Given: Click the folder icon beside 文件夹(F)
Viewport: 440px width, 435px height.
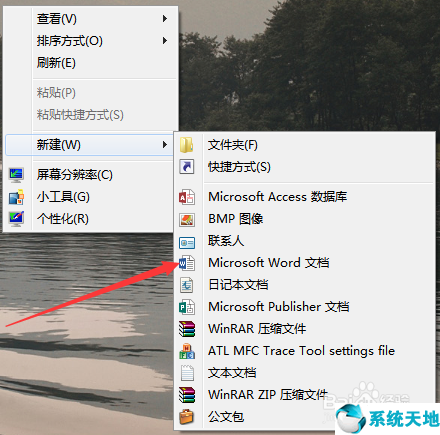Looking at the screenshot, I should 187,145.
